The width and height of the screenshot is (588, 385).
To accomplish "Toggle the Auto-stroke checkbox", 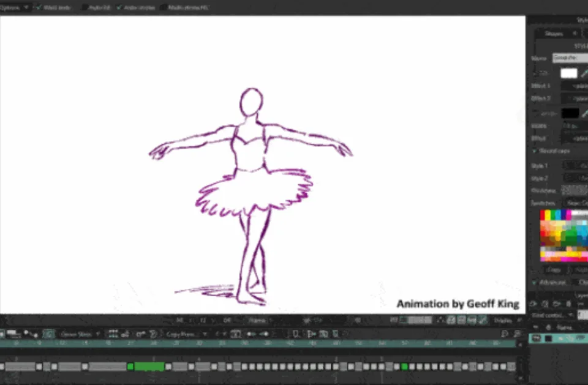I will tap(119, 7).
